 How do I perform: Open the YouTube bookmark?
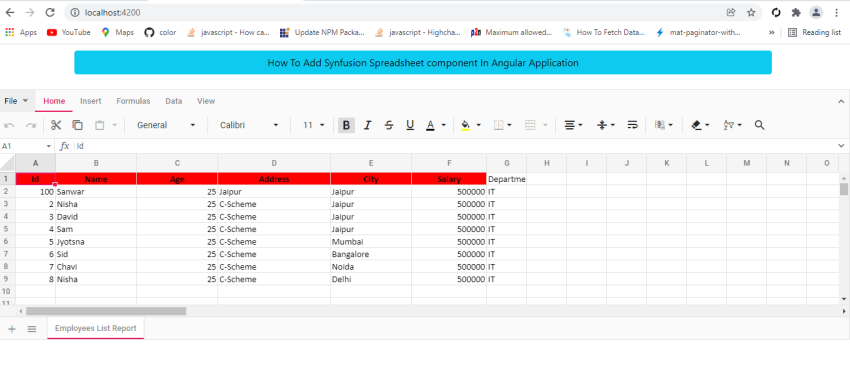click(69, 33)
